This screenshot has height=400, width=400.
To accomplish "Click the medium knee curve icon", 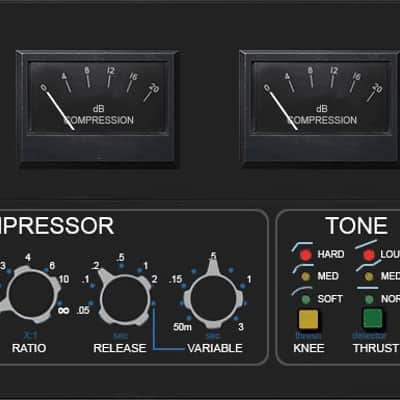I will click(303, 268).
